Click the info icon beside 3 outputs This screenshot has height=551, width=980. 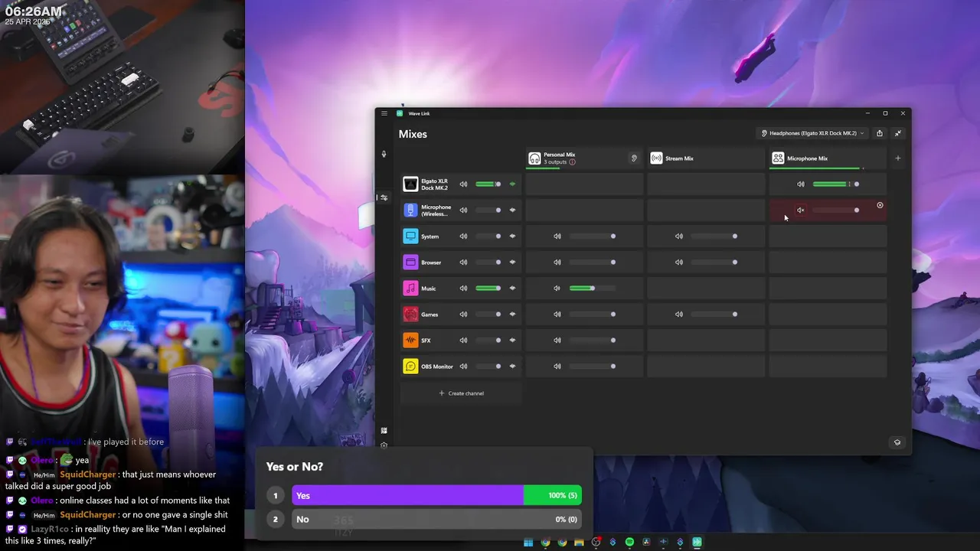572,162
